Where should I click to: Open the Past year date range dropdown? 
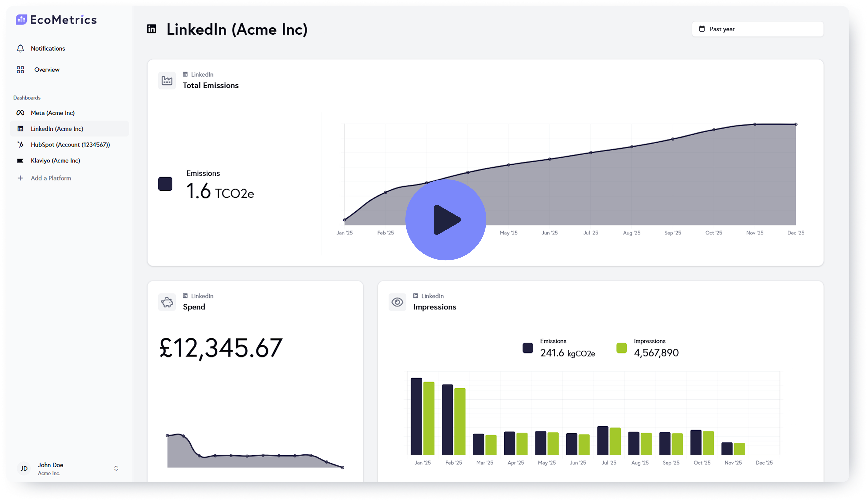[757, 29]
